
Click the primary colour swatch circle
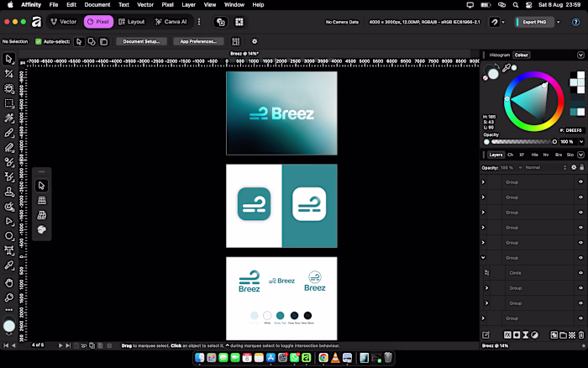(493, 74)
